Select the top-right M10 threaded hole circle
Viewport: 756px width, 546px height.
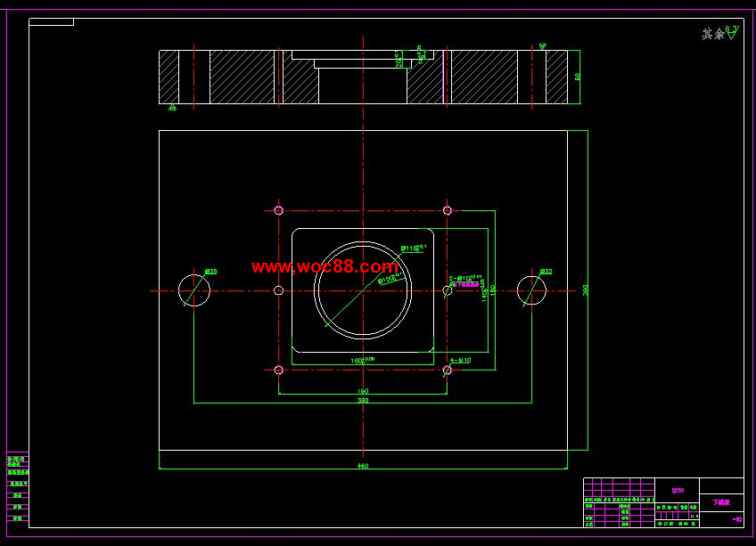click(447, 210)
